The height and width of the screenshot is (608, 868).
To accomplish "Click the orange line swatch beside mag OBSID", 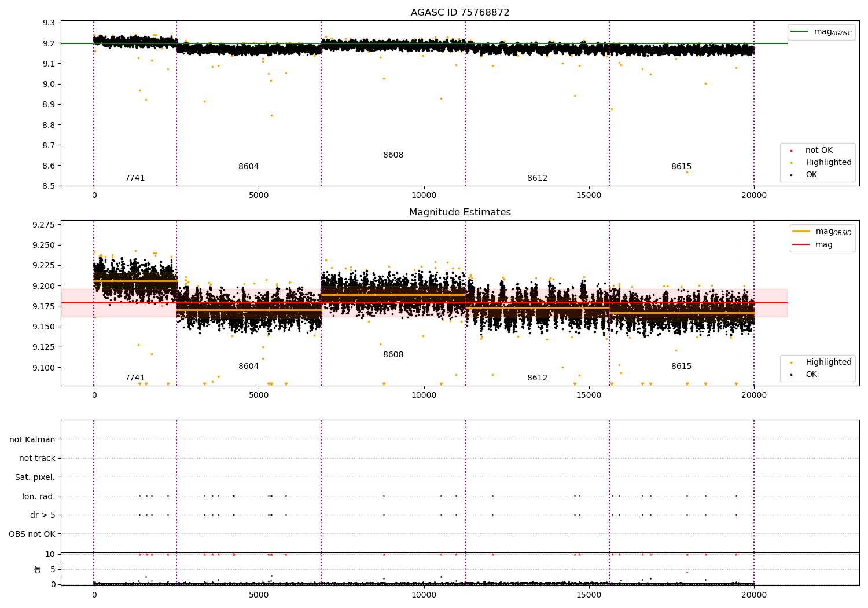I will [x=801, y=232].
